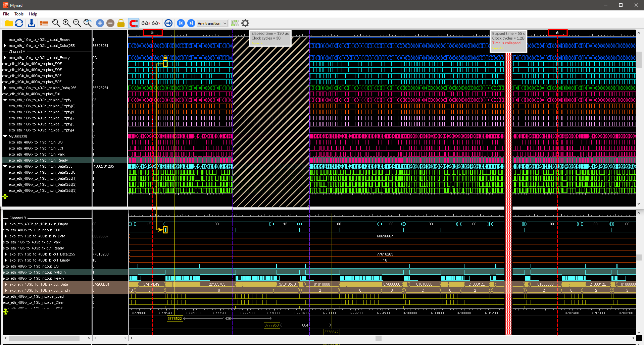Click the blue plus add icon

[100, 23]
